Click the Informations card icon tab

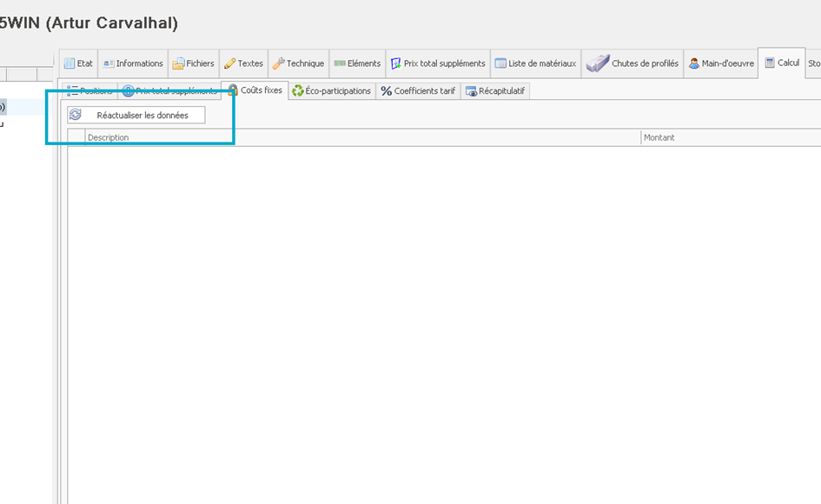pyautogui.click(x=133, y=63)
